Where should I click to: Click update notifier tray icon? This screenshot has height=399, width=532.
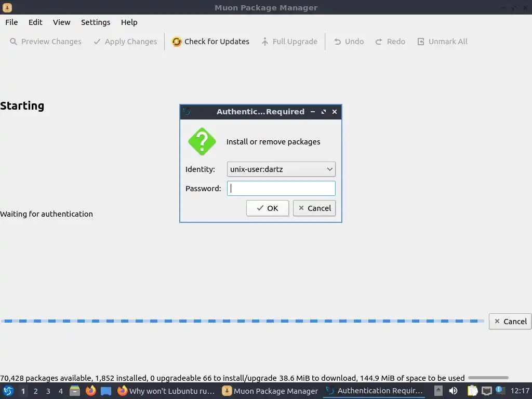[500, 391]
